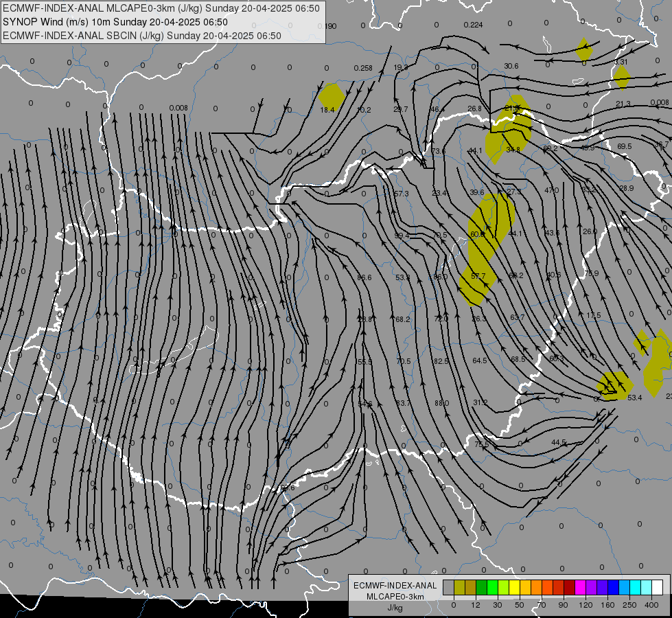This screenshot has width=672, height=618.
Task: Click the map value 53.4
Action: pos(635,398)
